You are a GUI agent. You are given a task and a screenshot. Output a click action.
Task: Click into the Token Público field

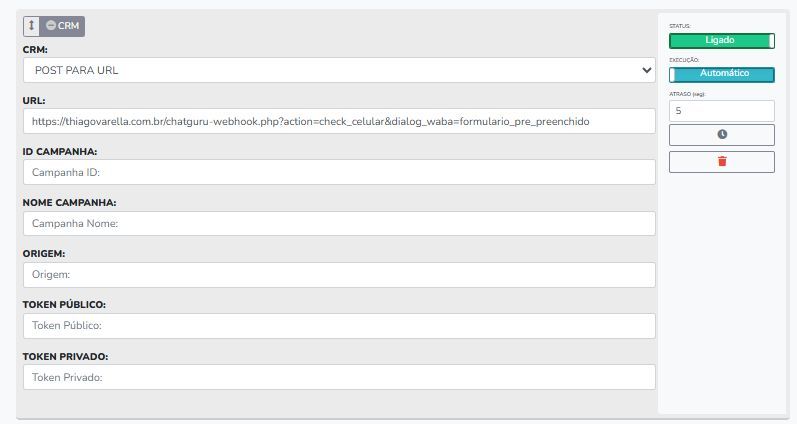point(339,326)
